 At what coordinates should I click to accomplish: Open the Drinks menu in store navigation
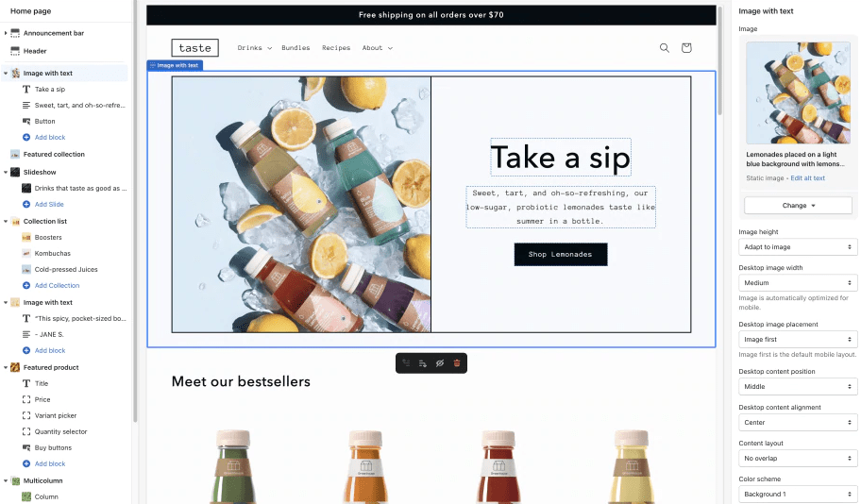tap(254, 48)
